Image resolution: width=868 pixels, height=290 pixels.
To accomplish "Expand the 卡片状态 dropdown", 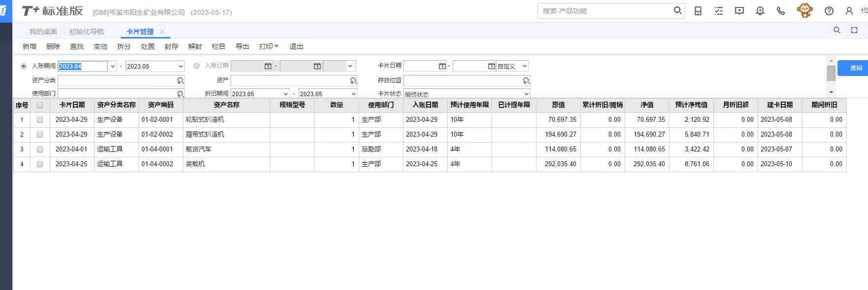I will [526, 94].
